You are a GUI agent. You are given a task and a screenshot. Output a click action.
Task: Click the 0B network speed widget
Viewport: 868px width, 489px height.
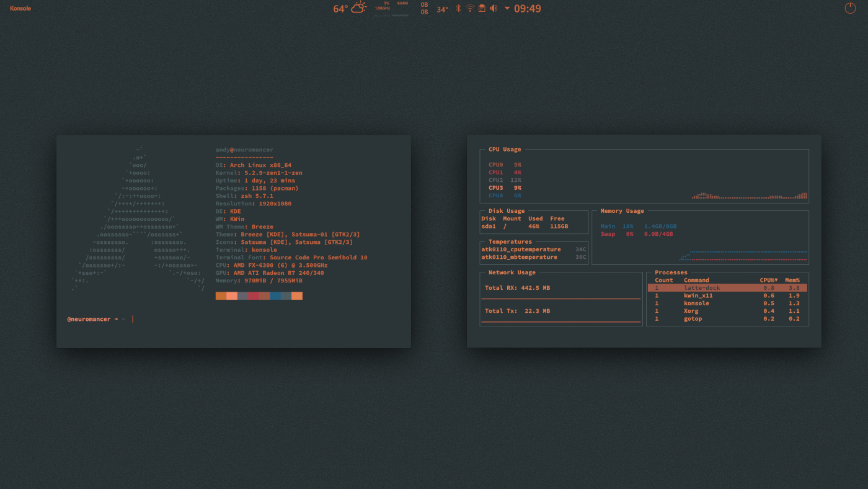[424, 8]
